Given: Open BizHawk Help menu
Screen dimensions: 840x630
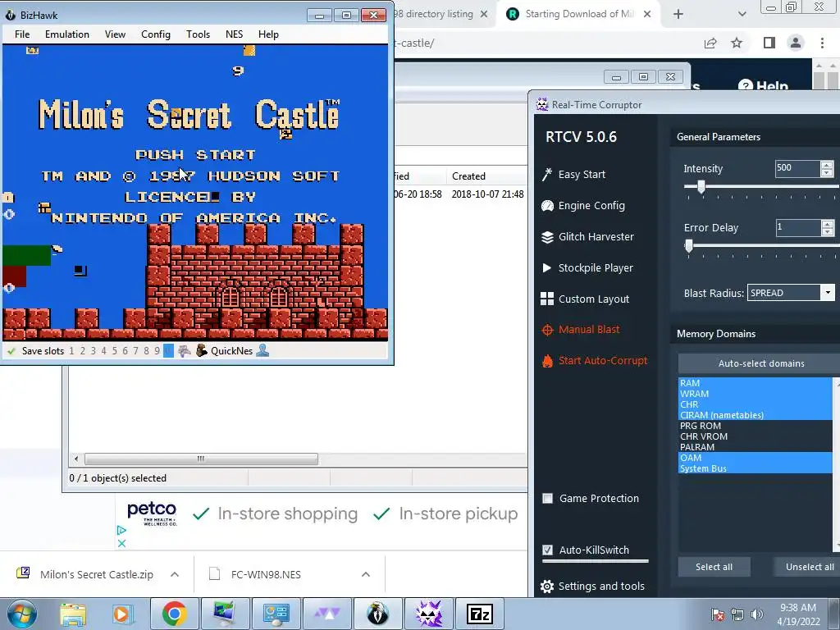Looking at the screenshot, I should [268, 34].
